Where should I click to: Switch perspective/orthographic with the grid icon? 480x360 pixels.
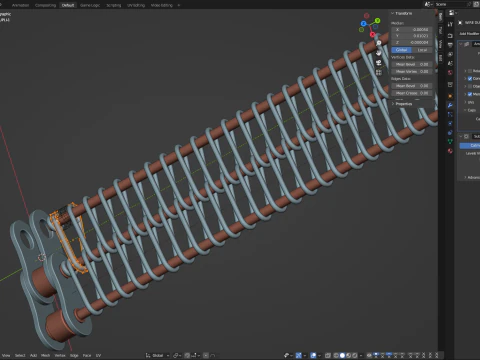379,72
